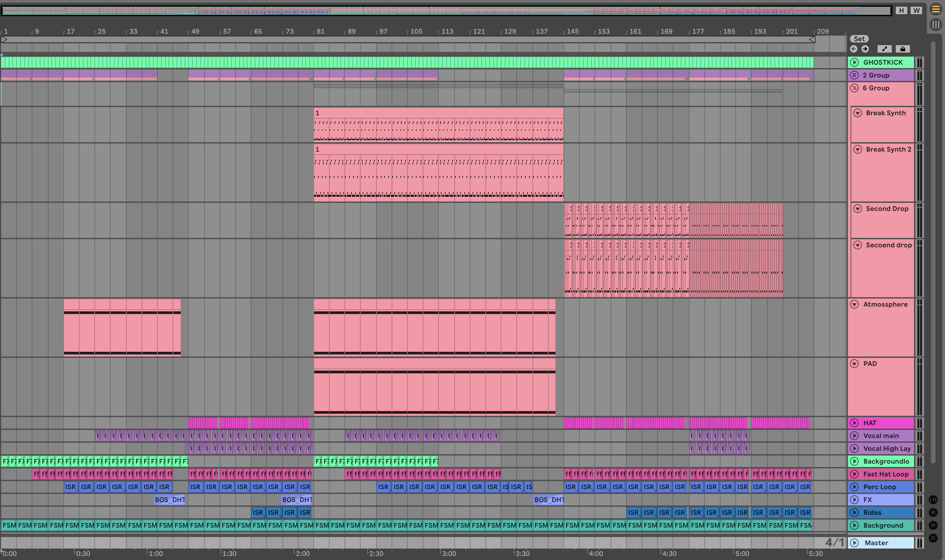Switch to Arrangement view with the orange lines icon
The height and width of the screenshot is (560, 945).
936,9
